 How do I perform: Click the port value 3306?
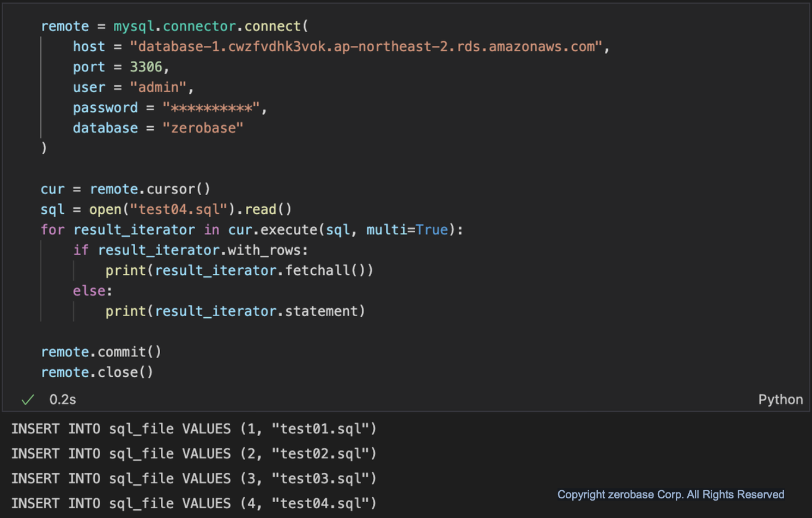tap(146, 67)
